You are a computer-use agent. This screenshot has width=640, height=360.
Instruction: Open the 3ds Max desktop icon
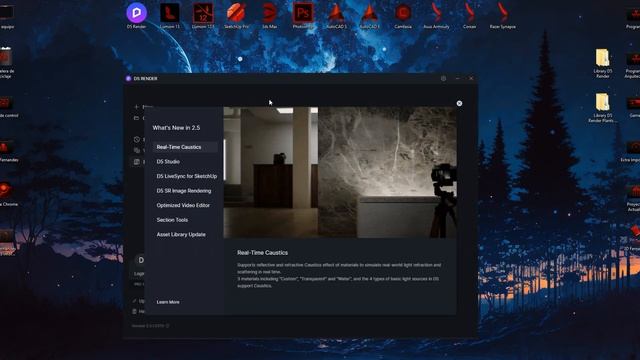(269, 15)
